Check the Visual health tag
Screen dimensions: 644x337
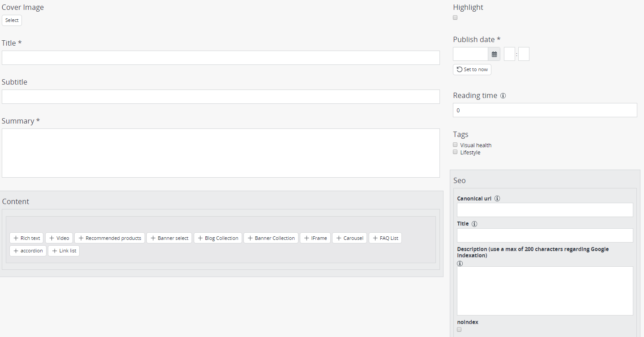click(455, 145)
